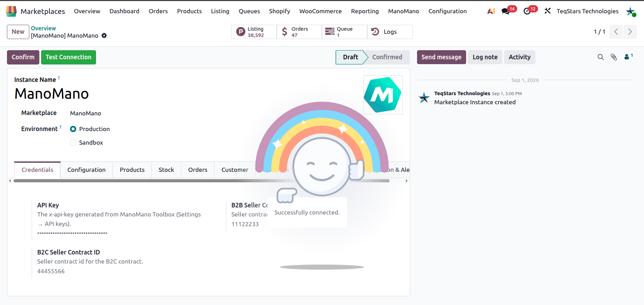Search chatter messages with magnifier icon
The image size is (644, 305).
click(600, 57)
